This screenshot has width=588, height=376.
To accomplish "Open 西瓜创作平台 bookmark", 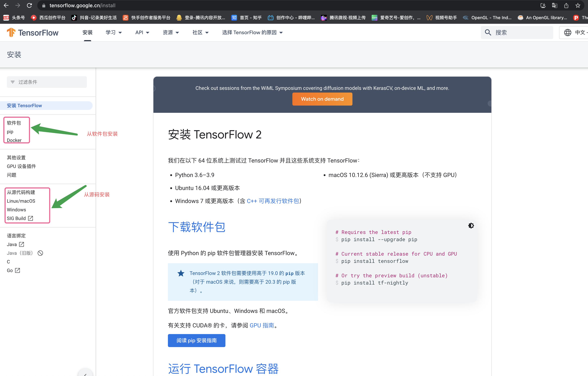I will pos(48,18).
